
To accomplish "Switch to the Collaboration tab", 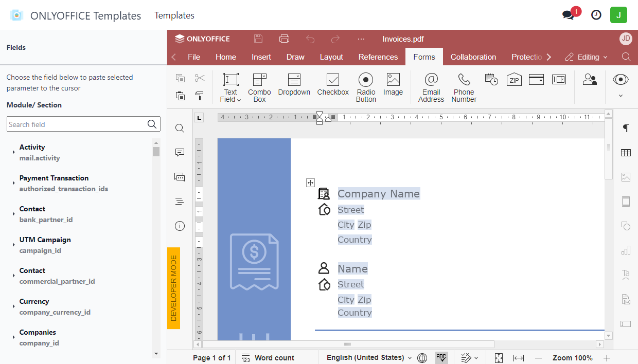I will (473, 57).
